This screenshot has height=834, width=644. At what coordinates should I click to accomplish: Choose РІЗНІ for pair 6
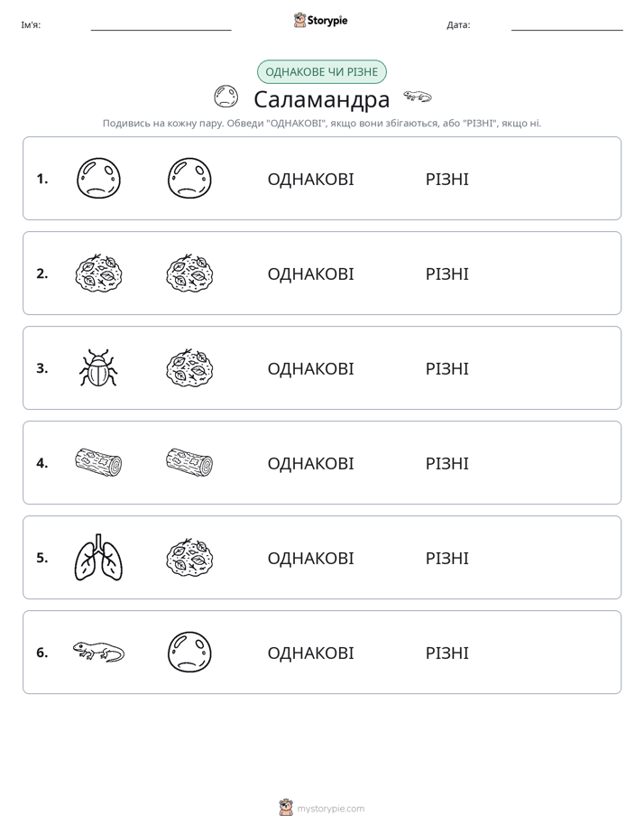pos(446,653)
